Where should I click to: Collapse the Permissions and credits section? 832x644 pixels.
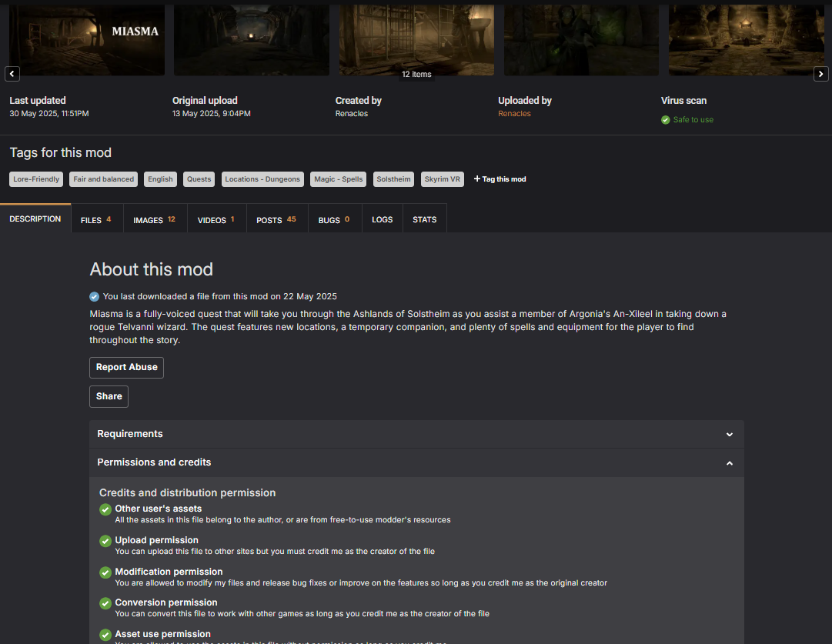[x=416, y=462]
